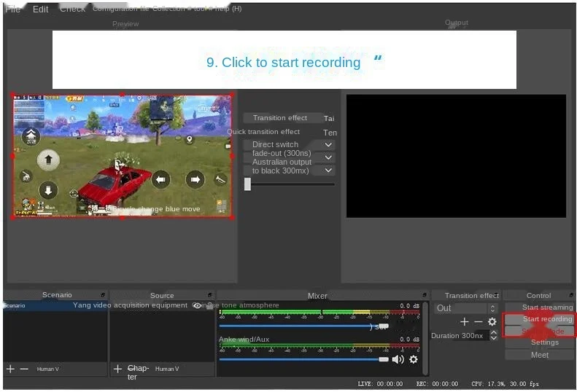Open the File menu
Viewport: 577px width, 392px height.
[12, 9]
